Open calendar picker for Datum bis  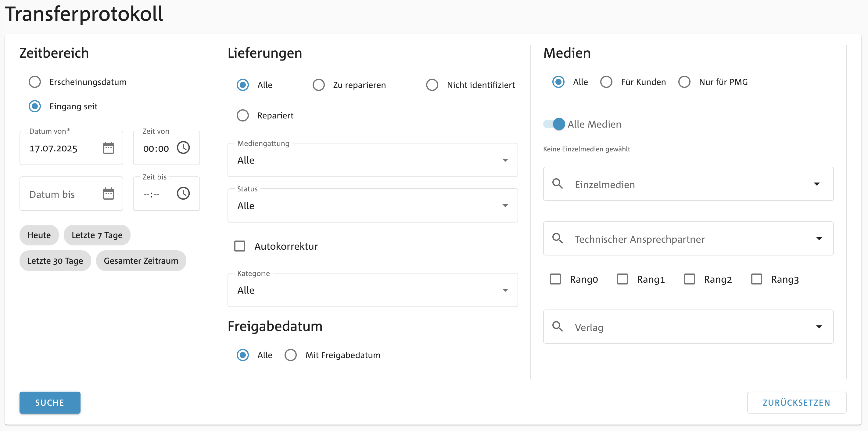point(109,194)
